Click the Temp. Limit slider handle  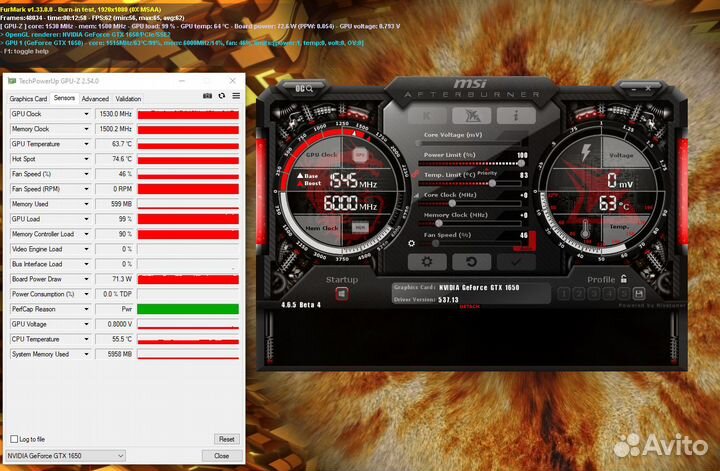(x=492, y=183)
